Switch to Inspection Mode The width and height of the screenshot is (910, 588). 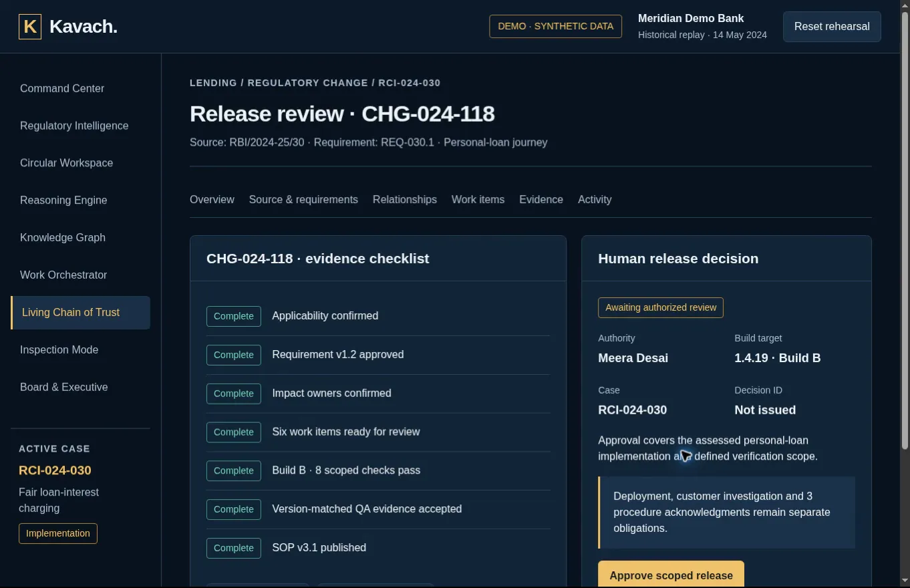[x=59, y=350]
